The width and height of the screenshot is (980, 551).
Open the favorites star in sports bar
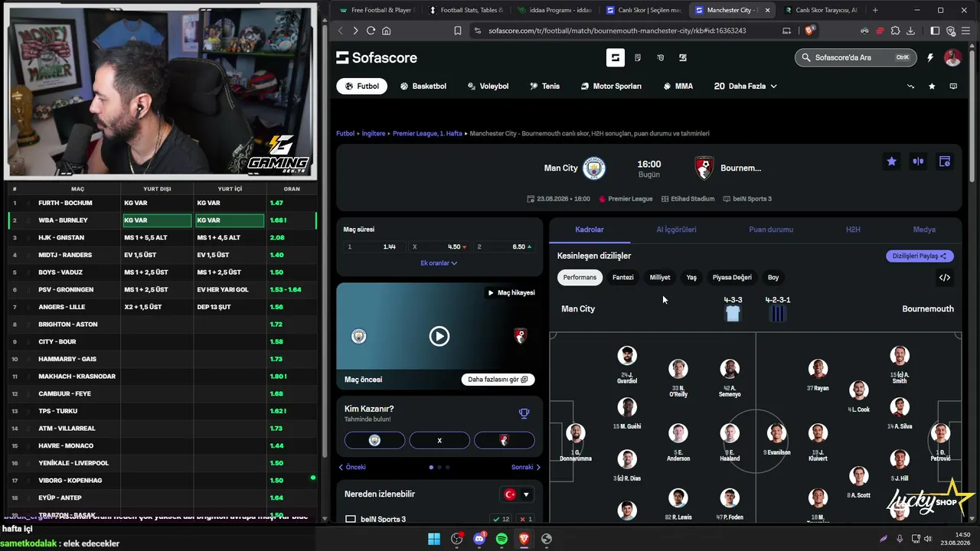(x=932, y=86)
